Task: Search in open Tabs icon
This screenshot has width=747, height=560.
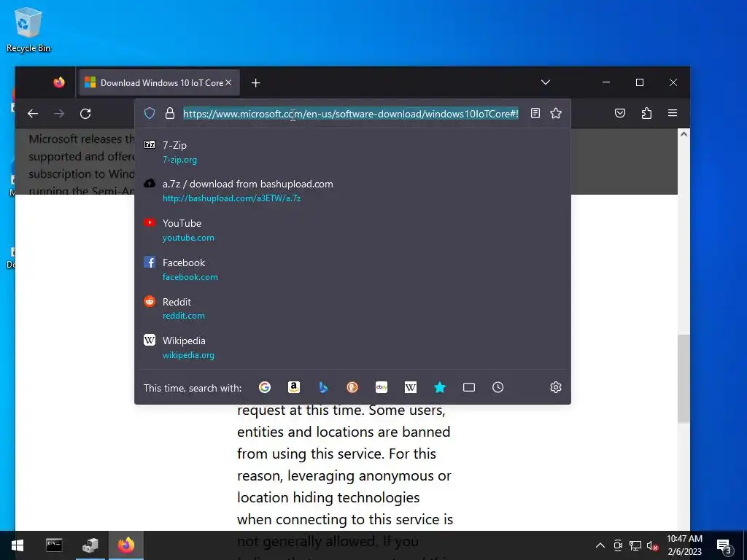Action: [469, 388]
